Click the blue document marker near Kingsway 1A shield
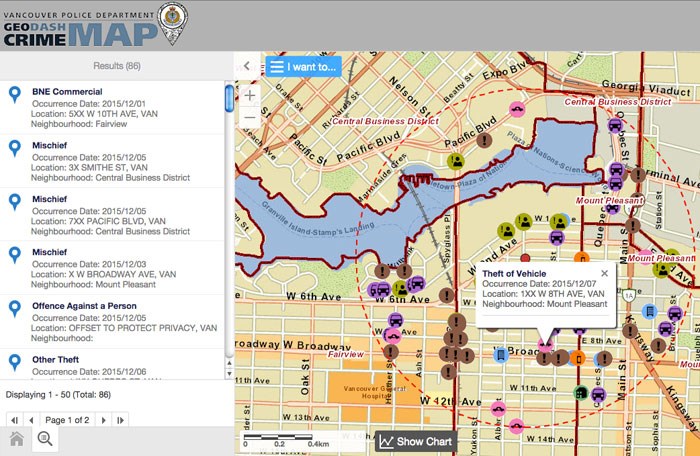This screenshot has width=700, height=456. pyautogui.click(x=650, y=311)
